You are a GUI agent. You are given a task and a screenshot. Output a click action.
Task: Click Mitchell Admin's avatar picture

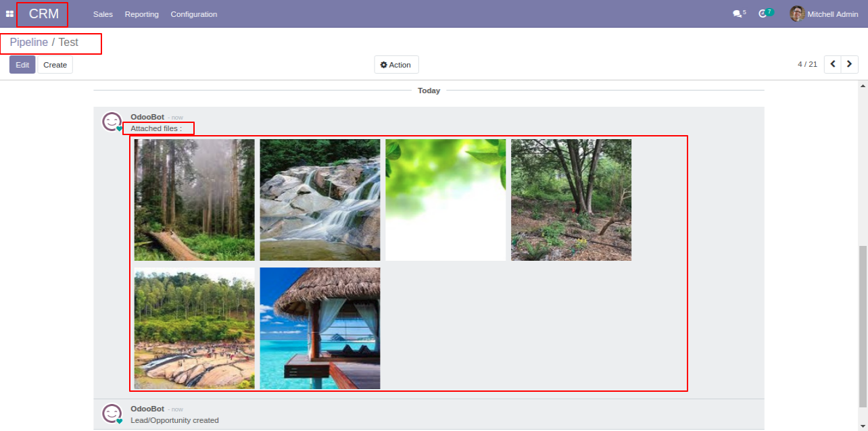pyautogui.click(x=797, y=14)
